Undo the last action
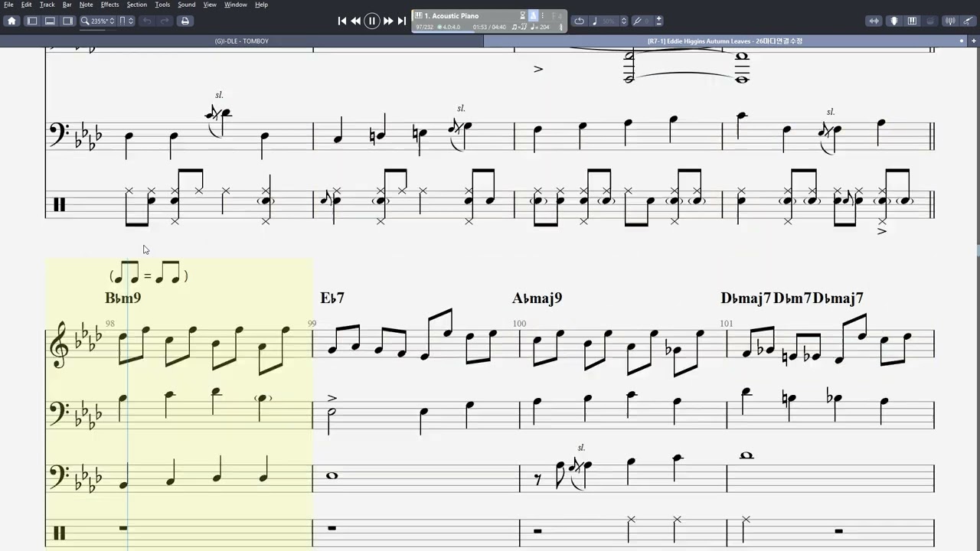The width and height of the screenshot is (980, 551). coord(147,21)
